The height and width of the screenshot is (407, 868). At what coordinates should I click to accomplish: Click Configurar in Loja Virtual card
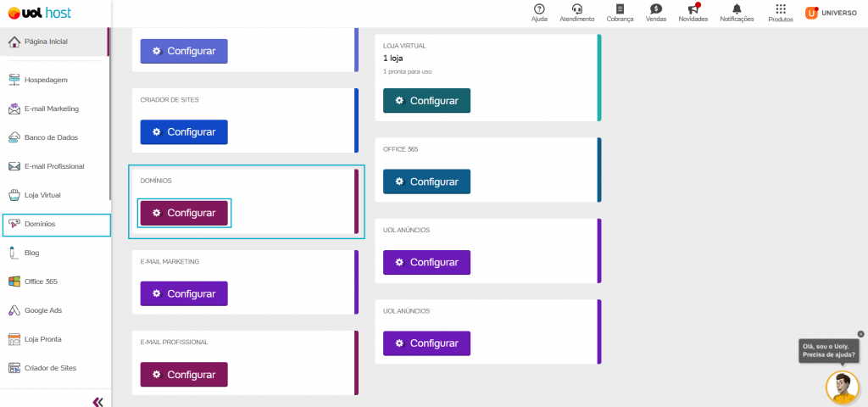[x=427, y=101]
